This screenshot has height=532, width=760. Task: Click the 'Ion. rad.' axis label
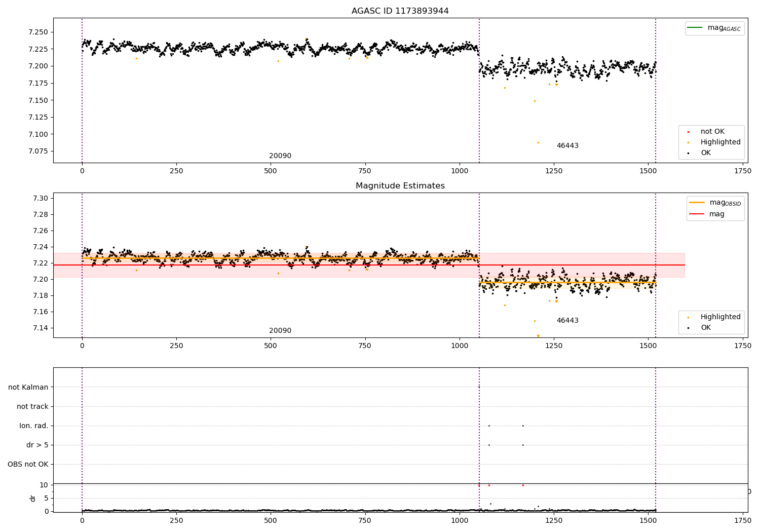[x=34, y=426]
